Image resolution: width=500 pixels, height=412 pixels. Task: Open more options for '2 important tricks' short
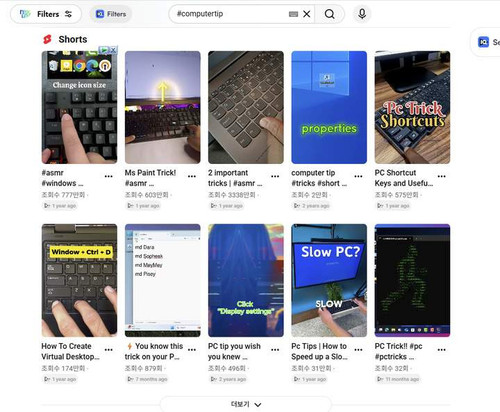point(275,176)
